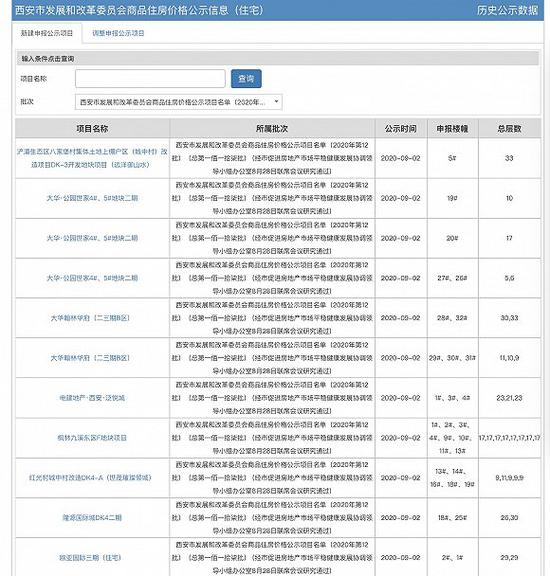Screen dimensions: 550x576
Task: Click the 输入条件点击查询 panel heading
Action: point(48,59)
